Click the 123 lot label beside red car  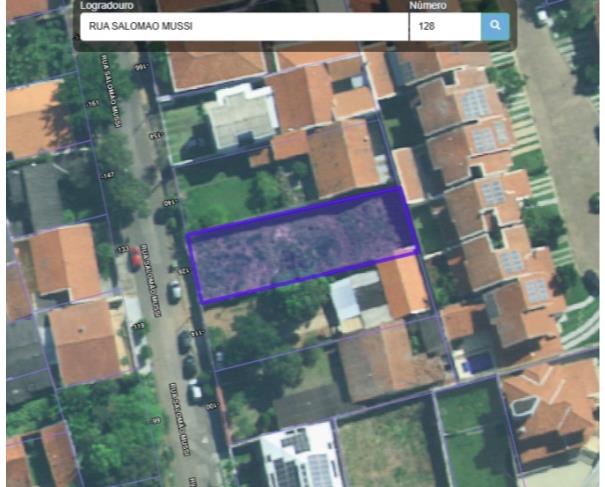[x=123, y=250]
